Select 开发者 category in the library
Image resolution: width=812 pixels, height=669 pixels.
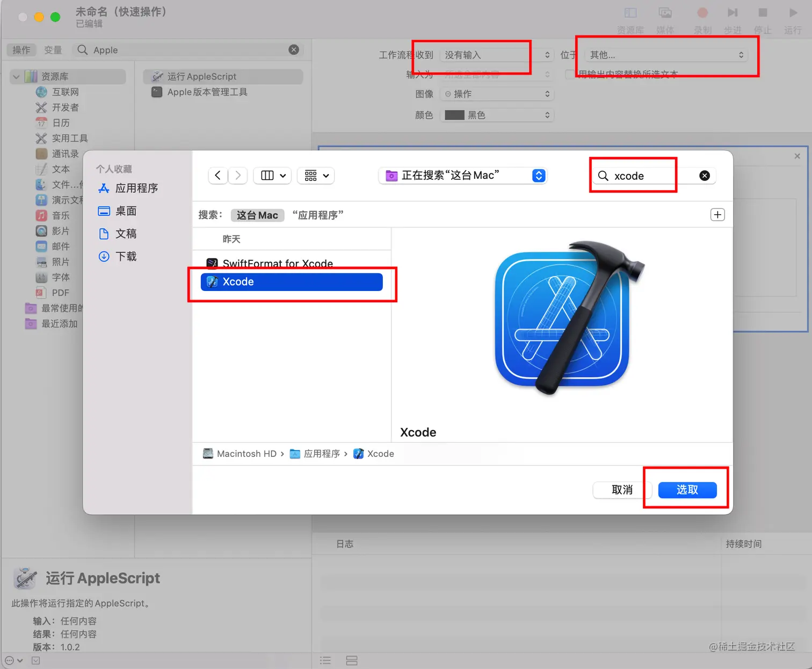pyautogui.click(x=57, y=107)
